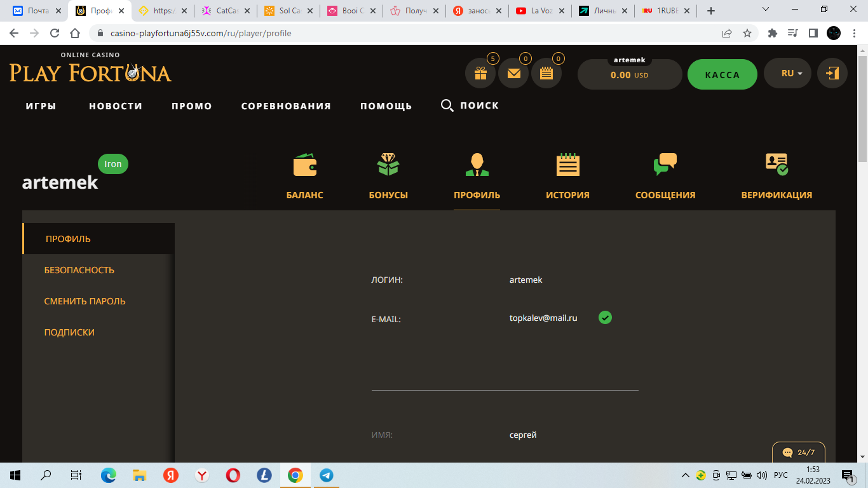Select Безопасность in the sidebar
Viewport: 868px width, 488px height.
tap(79, 270)
